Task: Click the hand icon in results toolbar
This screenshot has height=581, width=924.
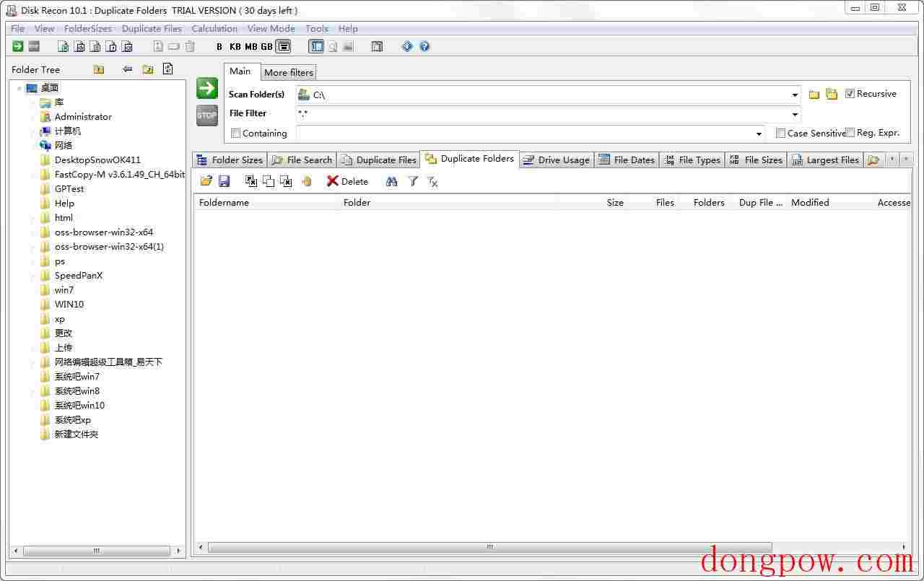Action: point(307,181)
